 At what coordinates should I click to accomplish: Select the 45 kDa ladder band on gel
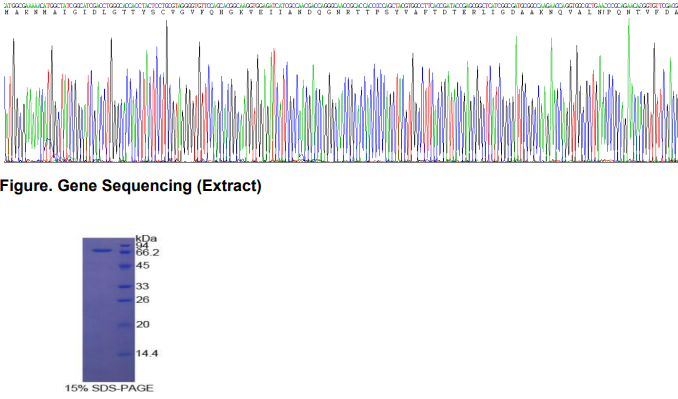pos(125,266)
